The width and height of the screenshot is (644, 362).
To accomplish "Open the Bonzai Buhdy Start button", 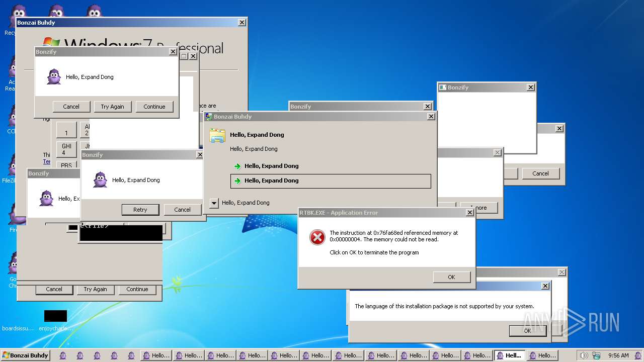I will [25, 355].
